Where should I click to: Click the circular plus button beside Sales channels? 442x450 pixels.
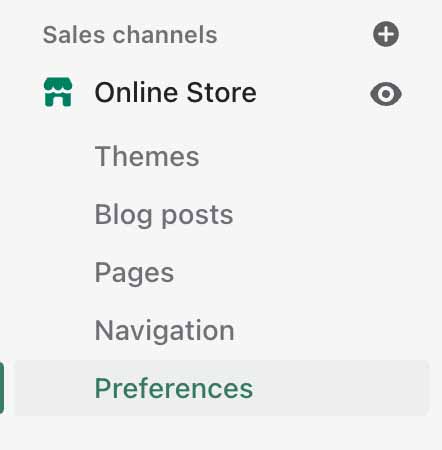(x=386, y=34)
